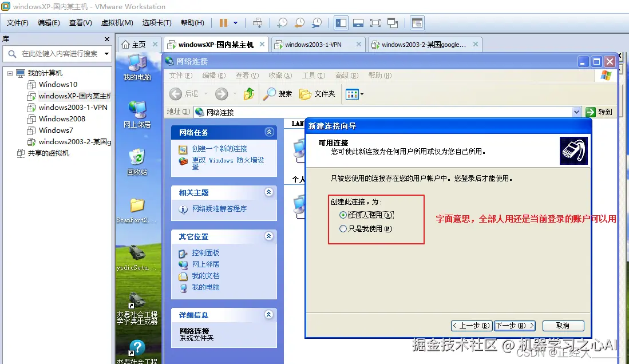Viewport: 629px width, 364px height.
Task: Open the 工具(T) menu in 网络连接 window
Action: coord(314,76)
